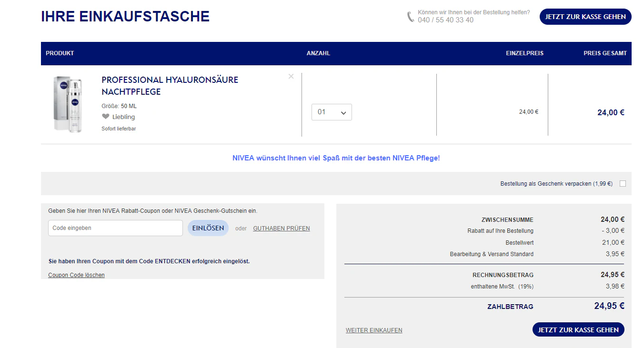Viewport: 644px width, 348px height.
Task: Click the Können wir Ihnen helfen text
Action: pyautogui.click(x=473, y=12)
